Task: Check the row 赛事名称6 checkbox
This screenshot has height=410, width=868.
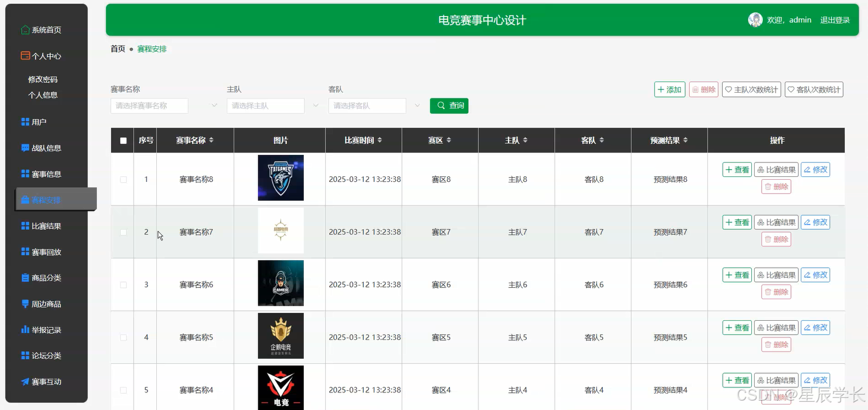Action: [x=123, y=285]
